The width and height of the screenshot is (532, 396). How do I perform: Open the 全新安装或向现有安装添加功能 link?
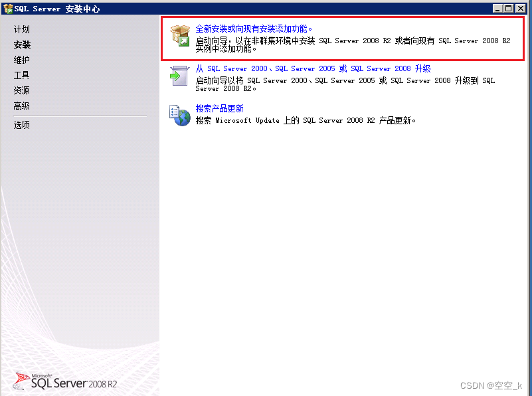click(x=254, y=29)
